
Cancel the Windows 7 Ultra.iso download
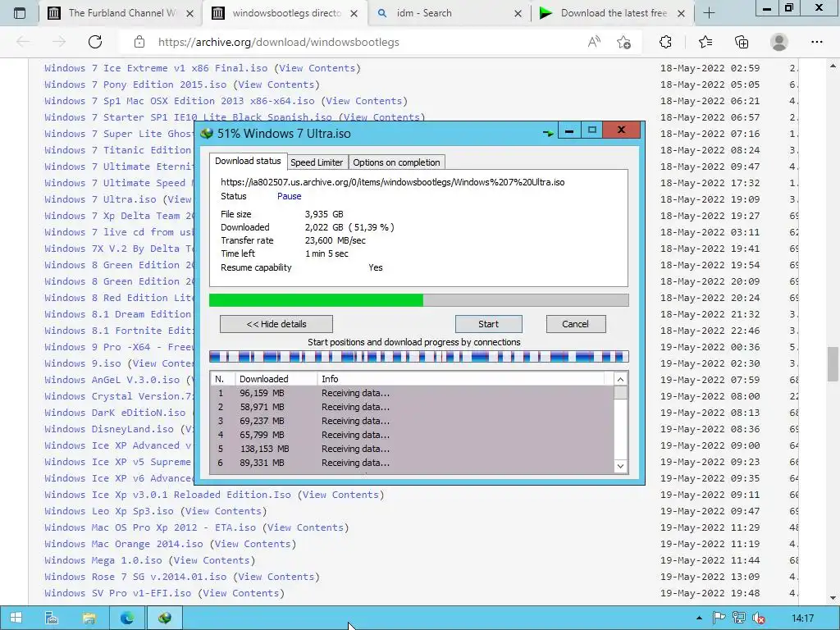[x=575, y=323]
